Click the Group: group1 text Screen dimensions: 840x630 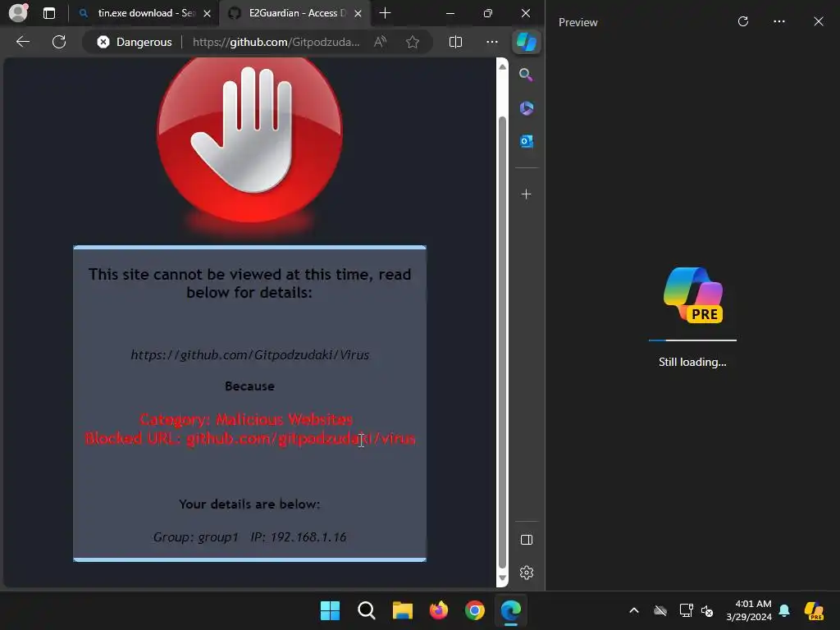pyautogui.click(x=195, y=536)
